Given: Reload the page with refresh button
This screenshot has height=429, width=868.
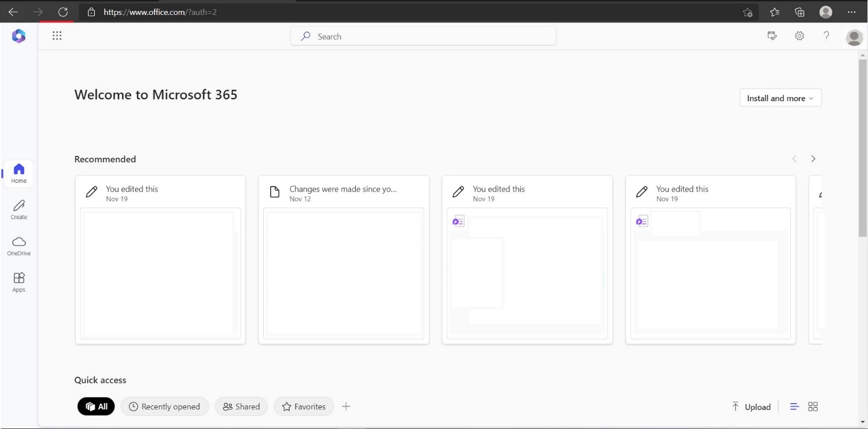Looking at the screenshot, I should [63, 12].
